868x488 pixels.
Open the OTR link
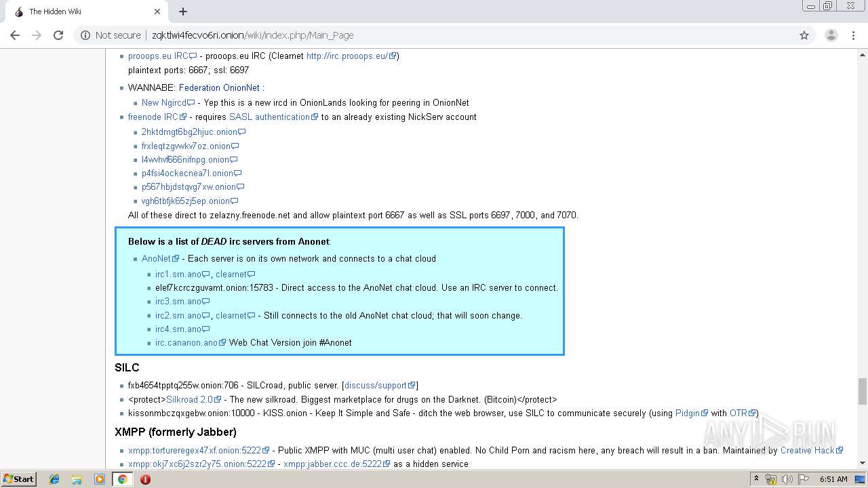point(743,413)
